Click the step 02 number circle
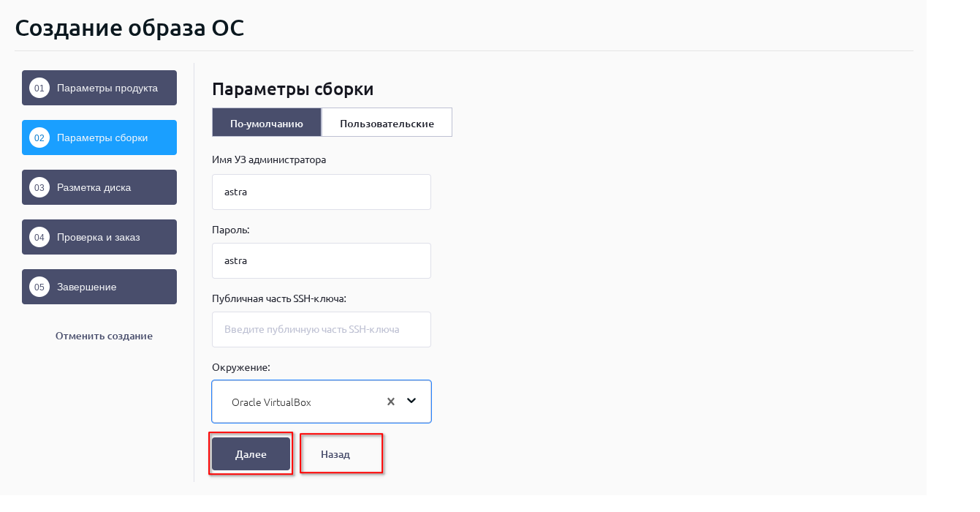 tap(39, 138)
